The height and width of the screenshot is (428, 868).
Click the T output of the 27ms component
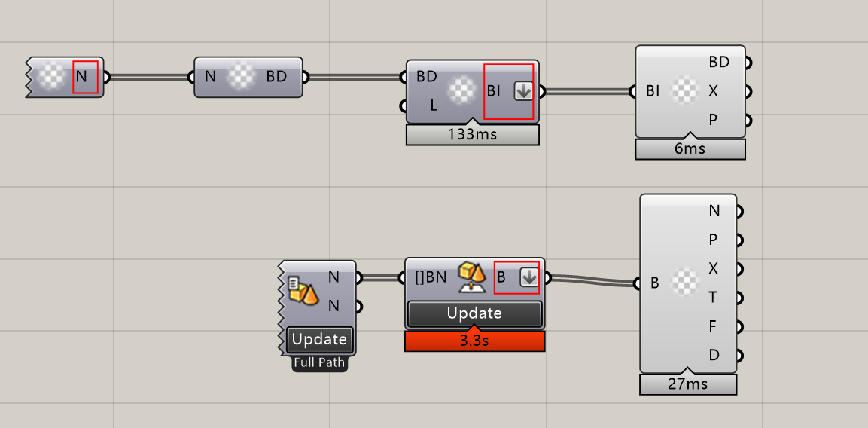click(714, 297)
